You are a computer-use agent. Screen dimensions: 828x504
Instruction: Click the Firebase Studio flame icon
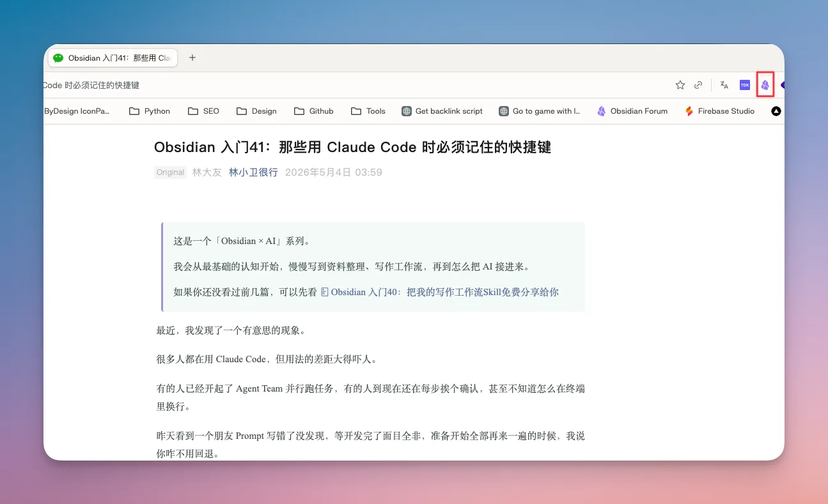[689, 111]
